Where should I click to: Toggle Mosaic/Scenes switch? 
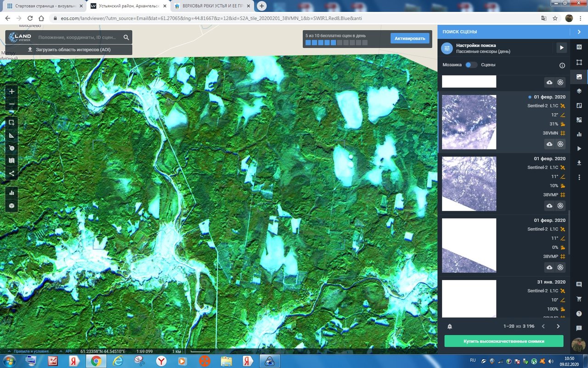(471, 65)
